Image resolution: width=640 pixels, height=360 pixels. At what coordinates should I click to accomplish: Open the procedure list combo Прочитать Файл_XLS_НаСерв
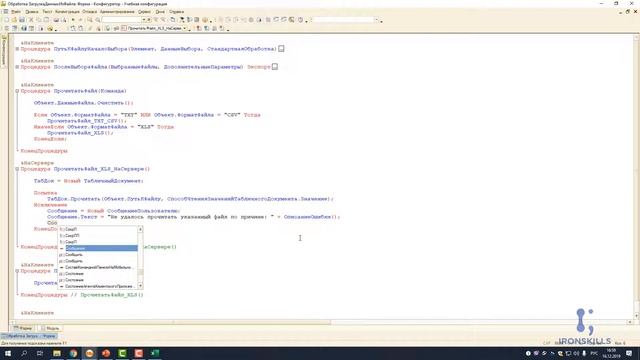pos(185,28)
